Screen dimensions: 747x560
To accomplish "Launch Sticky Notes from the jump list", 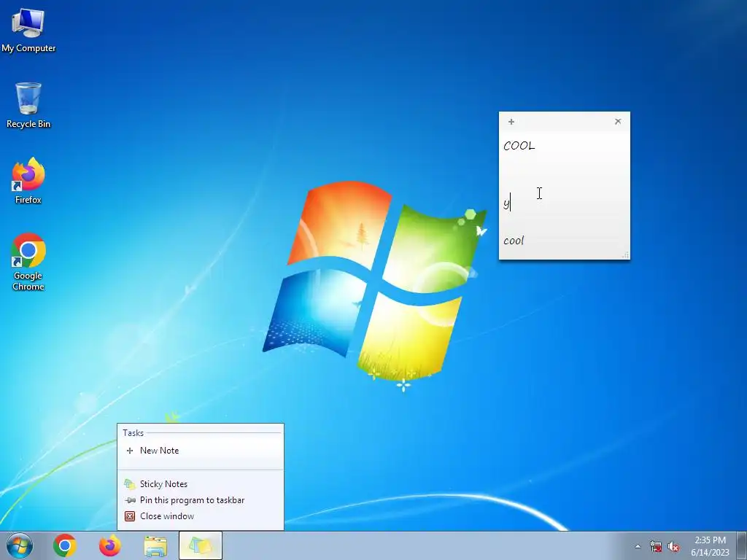I will point(201,484).
